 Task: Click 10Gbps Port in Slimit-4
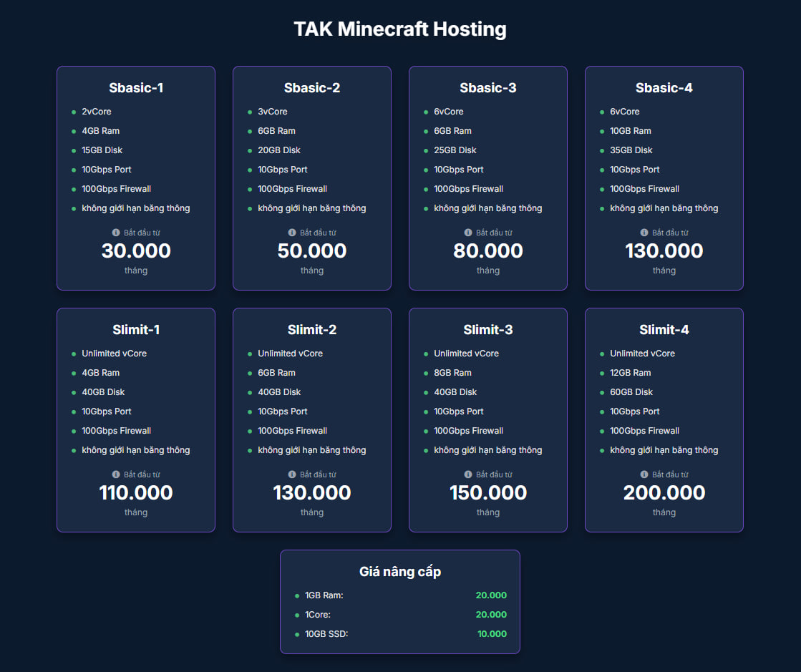click(x=634, y=412)
